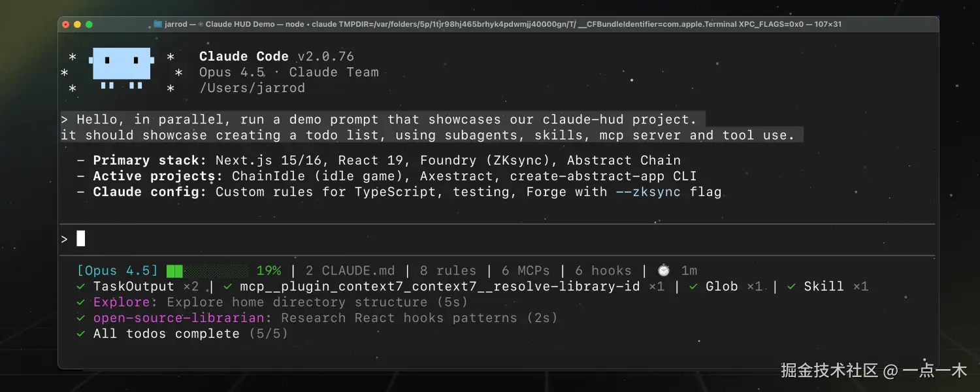Click the checkmark beside Explore line
980x392 pixels.
coord(81,302)
